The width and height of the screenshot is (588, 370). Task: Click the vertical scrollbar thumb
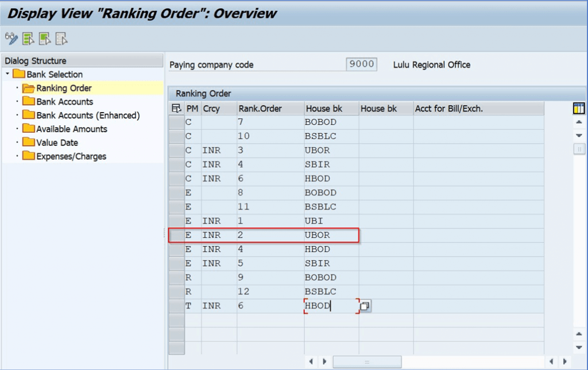(579, 149)
